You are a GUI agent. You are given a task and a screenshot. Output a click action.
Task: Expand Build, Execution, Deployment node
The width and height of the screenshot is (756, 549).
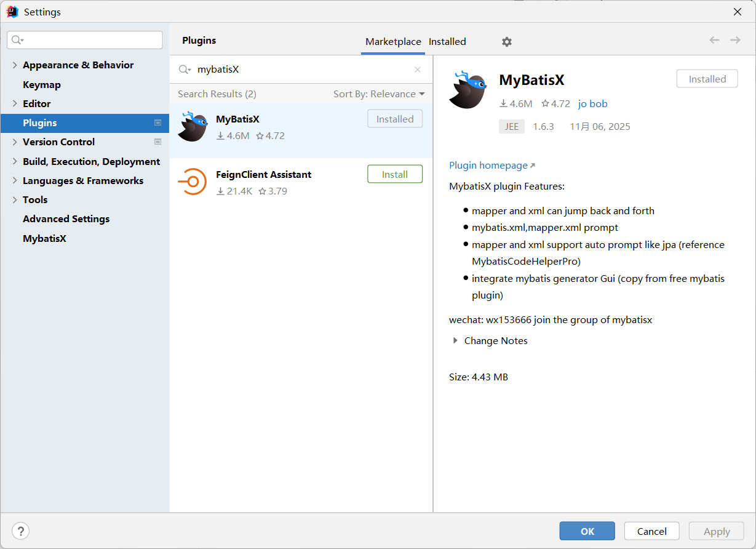pyautogui.click(x=15, y=162)
